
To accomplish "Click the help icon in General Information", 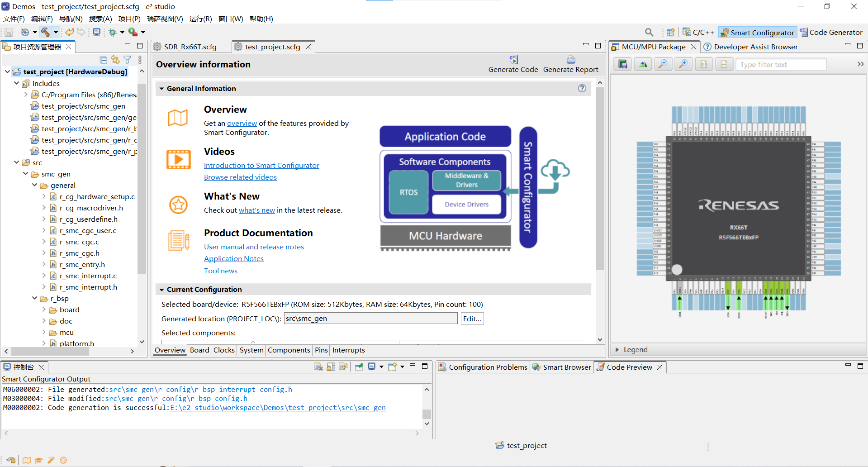I will pyautogui.click(x=582, y=88).
